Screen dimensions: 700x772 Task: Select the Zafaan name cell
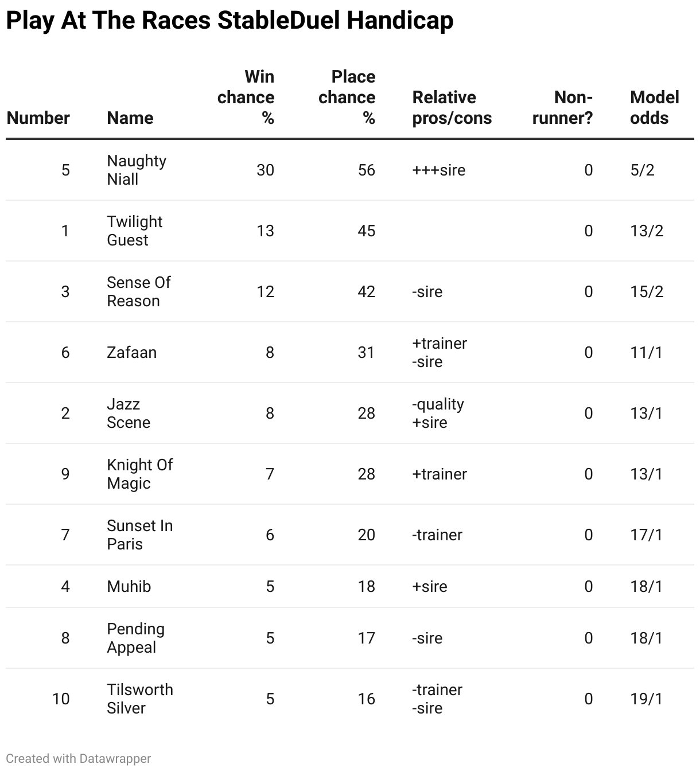tap(132, 352)
